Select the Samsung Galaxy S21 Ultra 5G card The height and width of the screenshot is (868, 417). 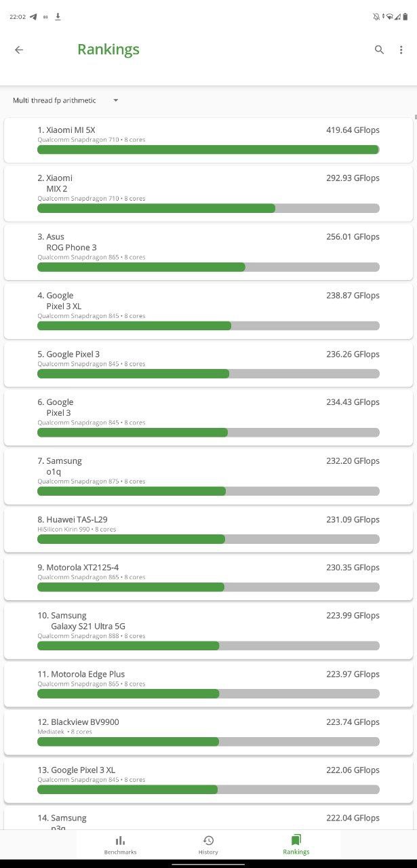[208, 631]
